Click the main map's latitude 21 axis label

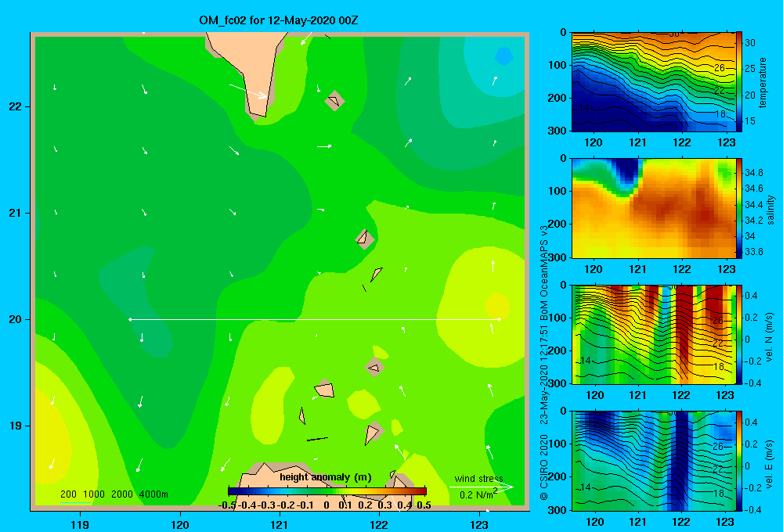click(x=16, y=213)
